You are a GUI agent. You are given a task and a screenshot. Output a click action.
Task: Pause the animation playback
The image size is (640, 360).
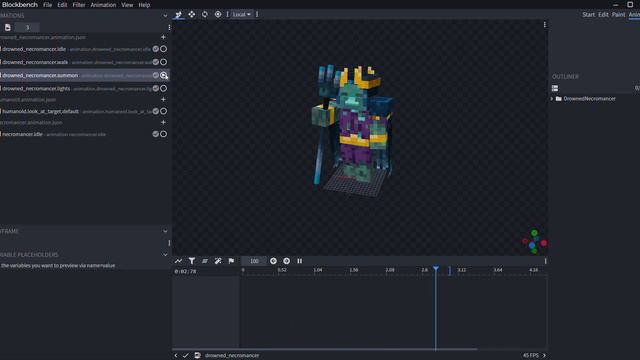[300, 261]
